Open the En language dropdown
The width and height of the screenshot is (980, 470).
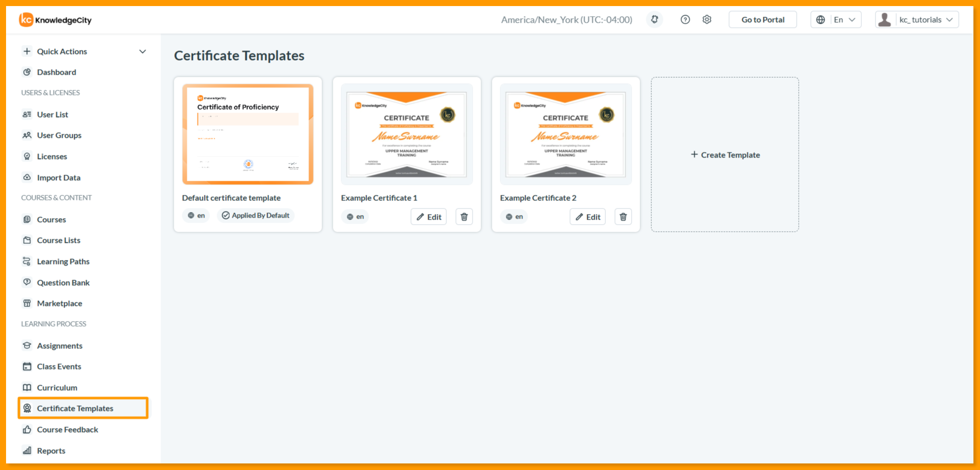pyautogui.click(x=836, y=20)
